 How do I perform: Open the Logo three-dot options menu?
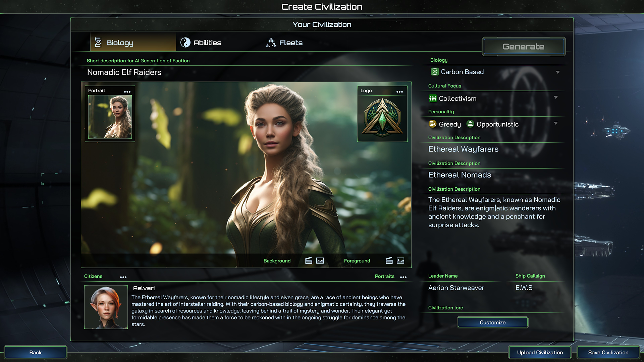[399, 92]
